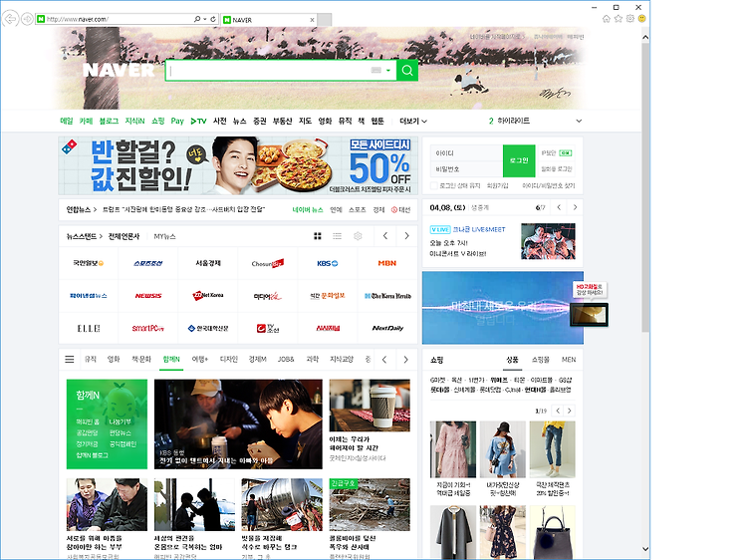747x560 pixels.
Task: Open the 카페 service link
Action: (x=86, y=121)
